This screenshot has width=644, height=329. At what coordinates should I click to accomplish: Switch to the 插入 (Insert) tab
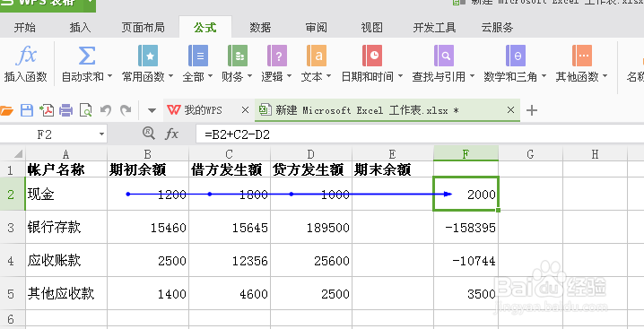tap(80, 28)
